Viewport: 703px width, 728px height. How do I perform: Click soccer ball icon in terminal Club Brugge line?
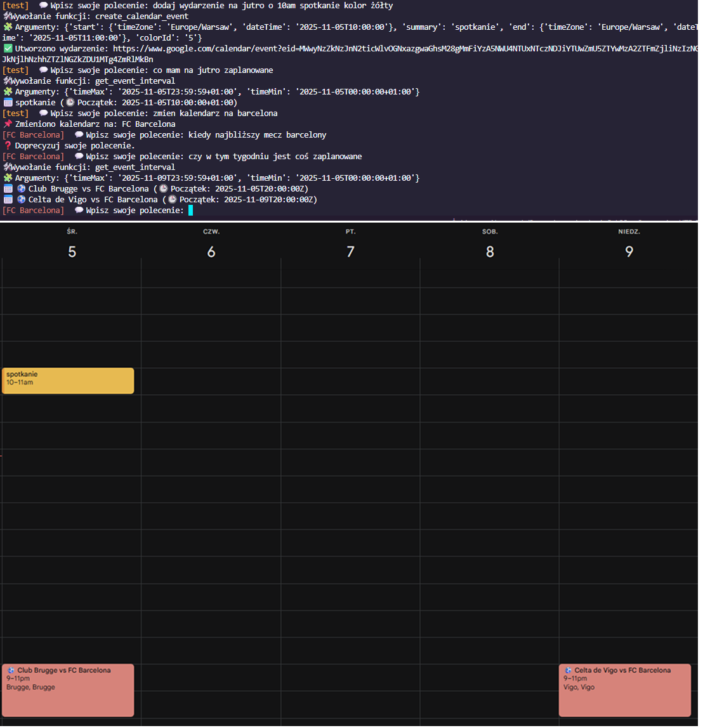[21, 188]
